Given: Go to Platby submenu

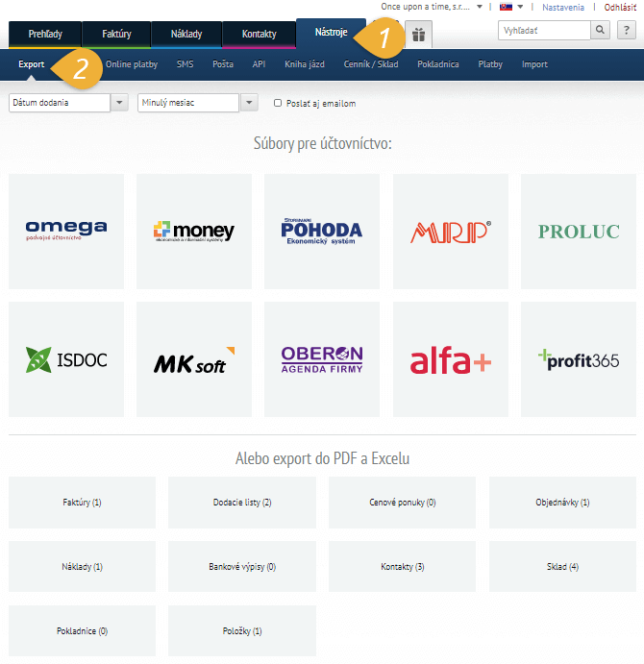Looking at the screenshot, I should (490, 64).
